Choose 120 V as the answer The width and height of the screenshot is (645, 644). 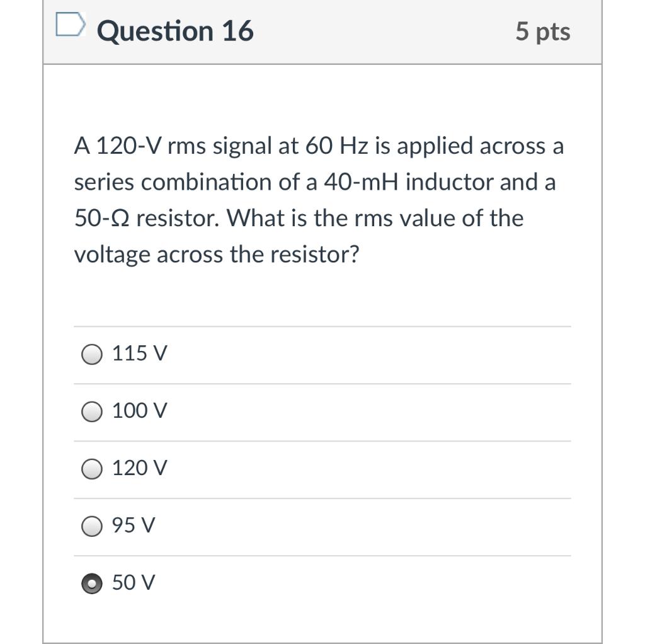92,468
